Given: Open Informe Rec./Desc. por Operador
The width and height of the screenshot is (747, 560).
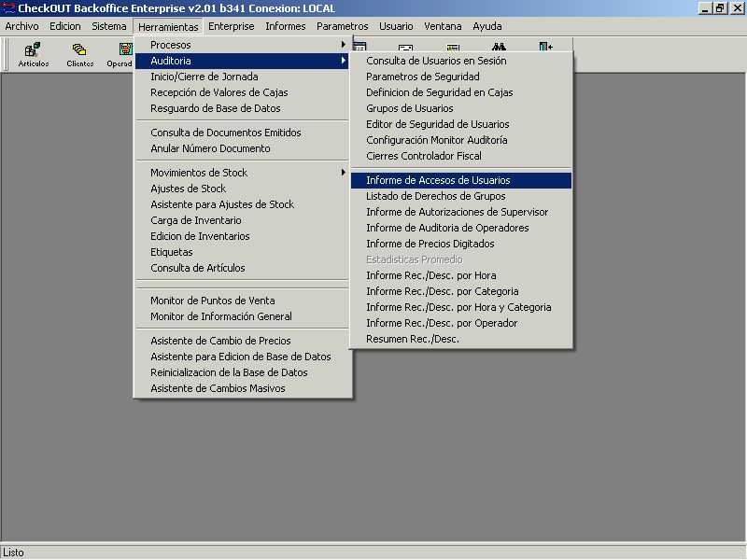Looking at the screenshot, I should click(461, 323).
